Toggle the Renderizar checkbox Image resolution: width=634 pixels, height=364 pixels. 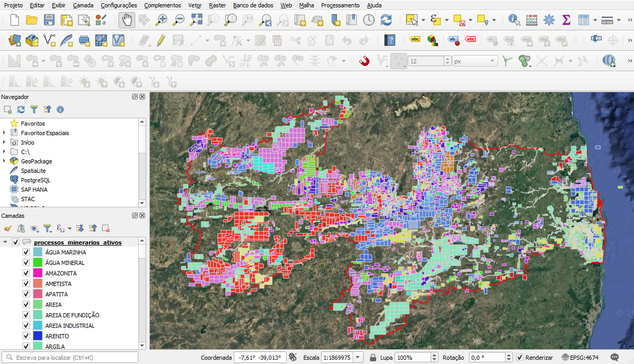click(519, 358)
